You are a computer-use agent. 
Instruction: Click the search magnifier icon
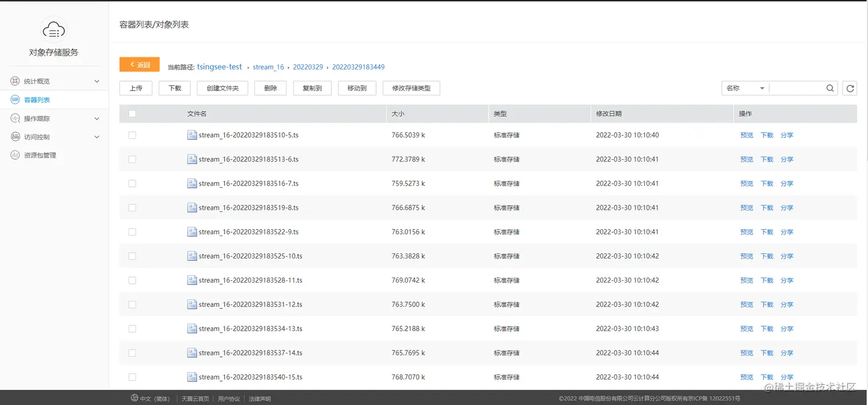(830, 88)
